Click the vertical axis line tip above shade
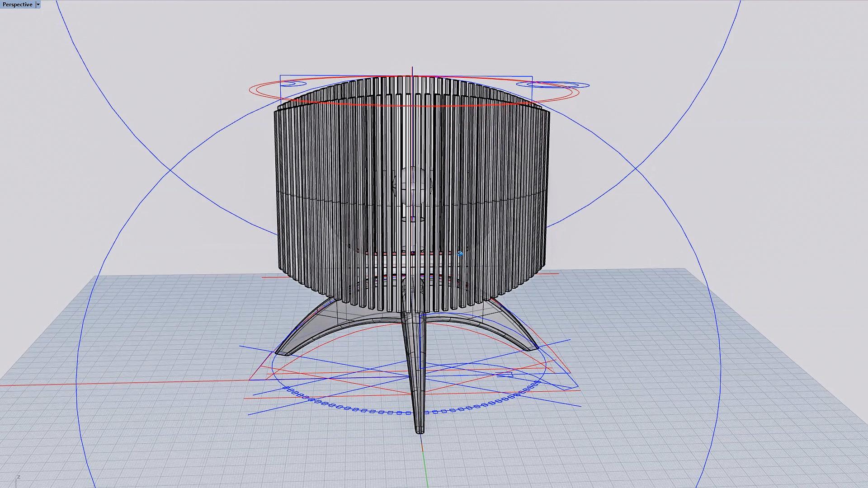 click(x=412, y=68)
